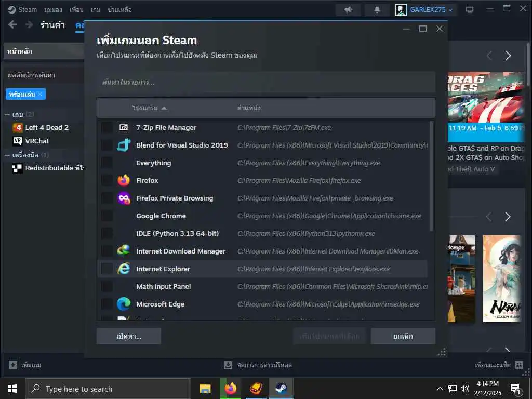Viewport: 532px width, 399px height.
Task: Click the disabled add selected programs button
Action: (329, 336)
